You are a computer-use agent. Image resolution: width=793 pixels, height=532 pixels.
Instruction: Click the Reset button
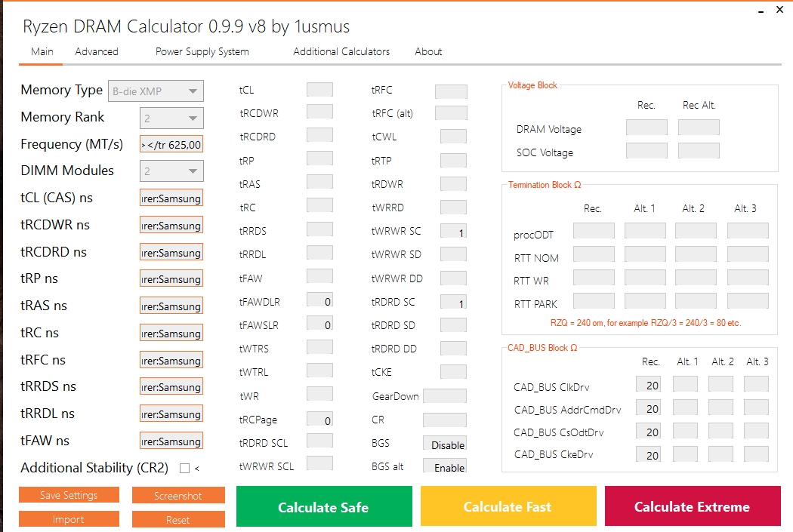(178, 519)
